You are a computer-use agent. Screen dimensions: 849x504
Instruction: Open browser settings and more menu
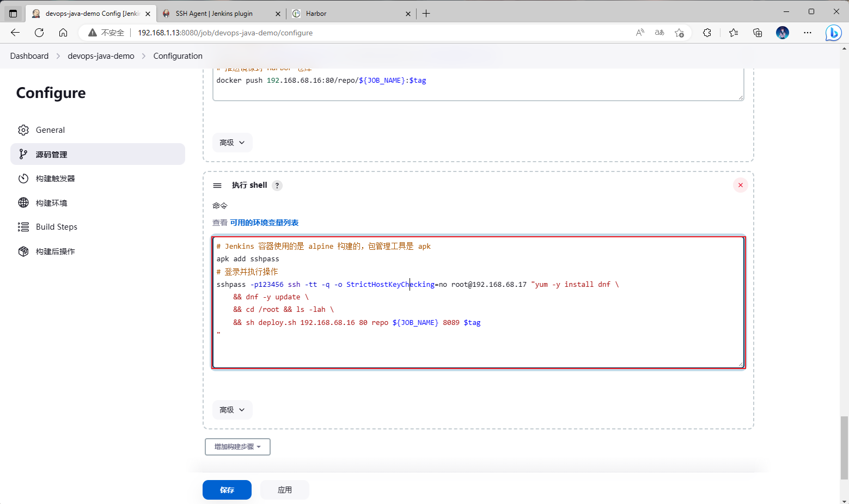click(808, 33)
